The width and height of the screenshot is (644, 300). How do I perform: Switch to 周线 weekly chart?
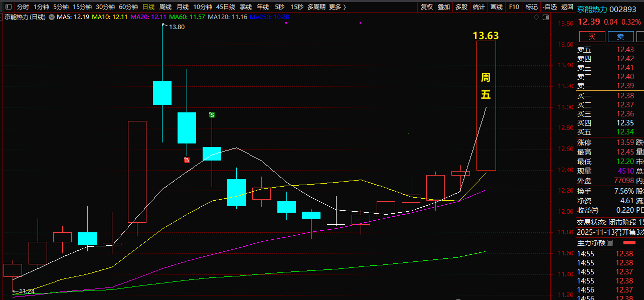coord(166,7)
